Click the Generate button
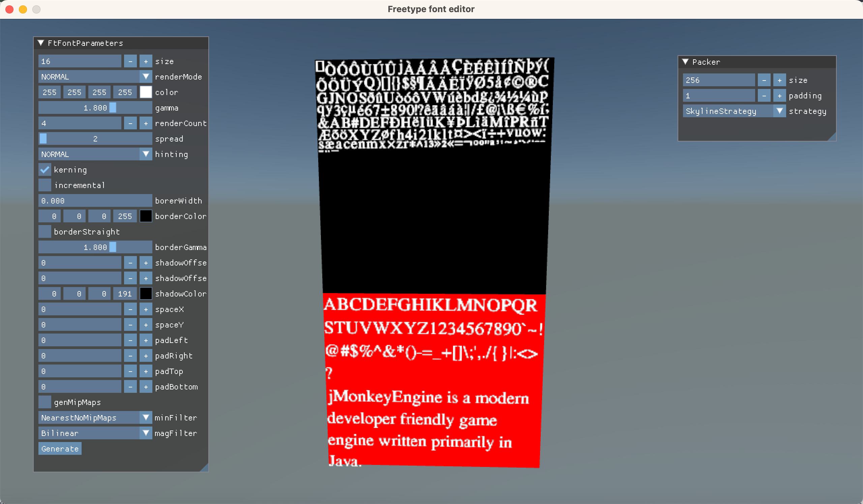Image resolution: width=863 pixels, height=504 pixels. tap(60, 448)
